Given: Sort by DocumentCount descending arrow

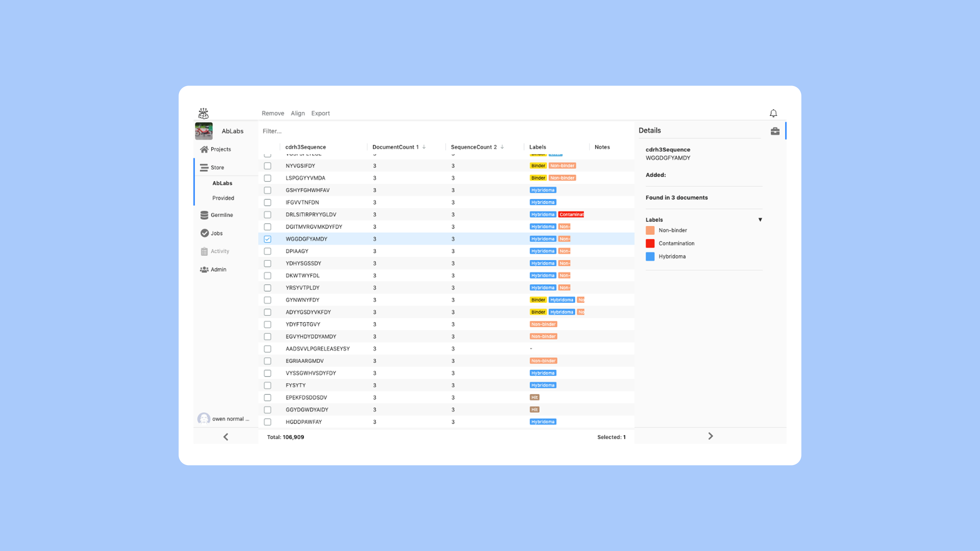Looking at the screenshot, I should (424, 147).
